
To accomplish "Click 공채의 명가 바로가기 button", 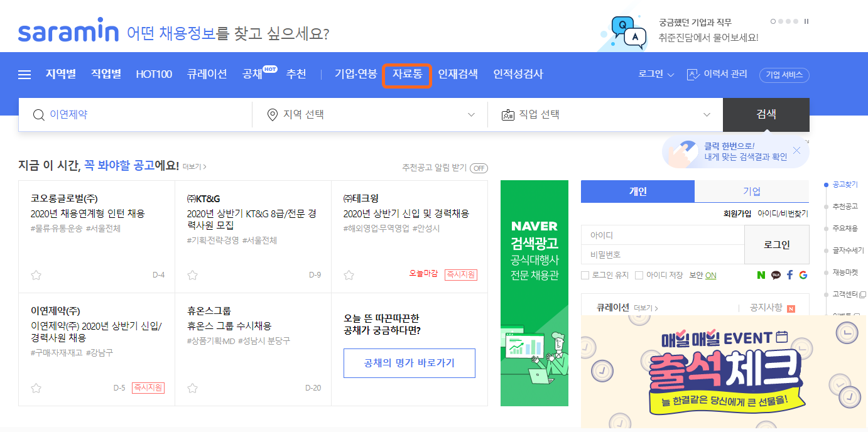I will coord(410,363).
